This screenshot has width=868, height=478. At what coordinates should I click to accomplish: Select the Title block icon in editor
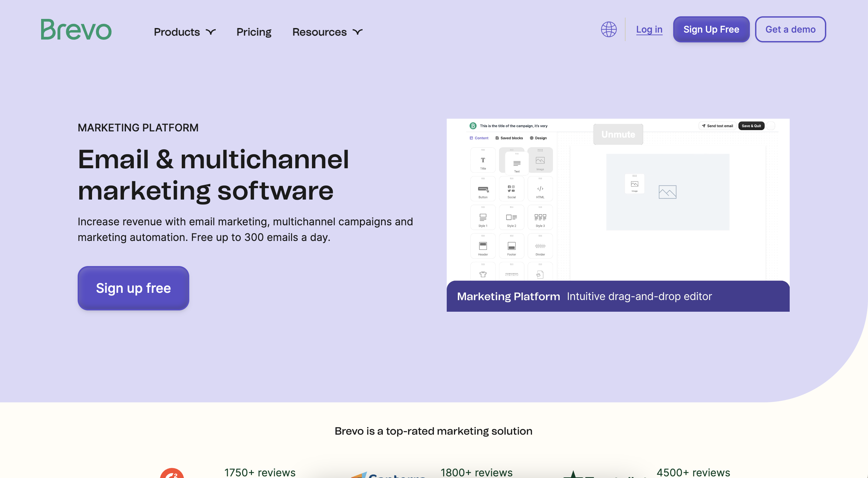[483, 160]
